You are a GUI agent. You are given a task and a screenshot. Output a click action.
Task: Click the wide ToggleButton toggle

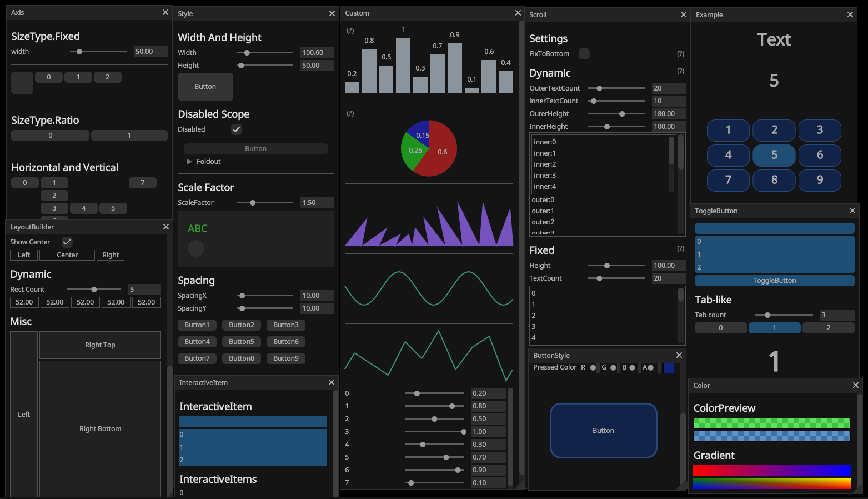[x=774, y=281]
